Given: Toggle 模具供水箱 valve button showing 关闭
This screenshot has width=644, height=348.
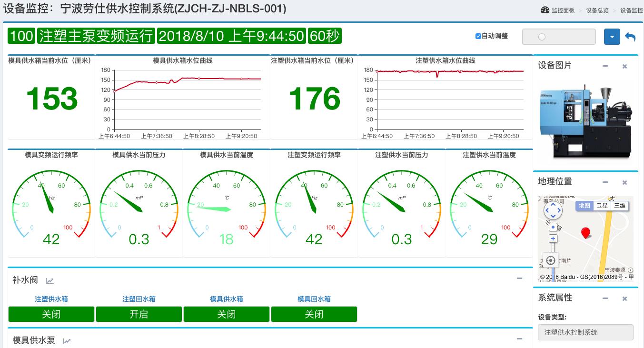Looking at the screenshot, I should (x=227, y=314).
